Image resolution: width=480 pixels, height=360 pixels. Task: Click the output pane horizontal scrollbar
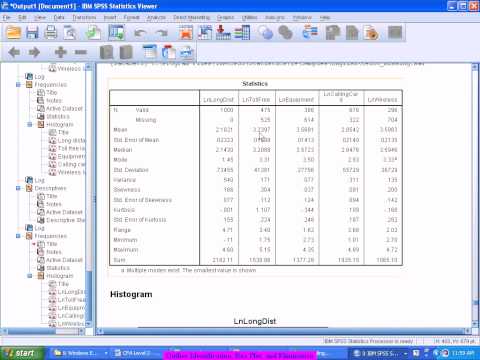click(x=283, y=331)
